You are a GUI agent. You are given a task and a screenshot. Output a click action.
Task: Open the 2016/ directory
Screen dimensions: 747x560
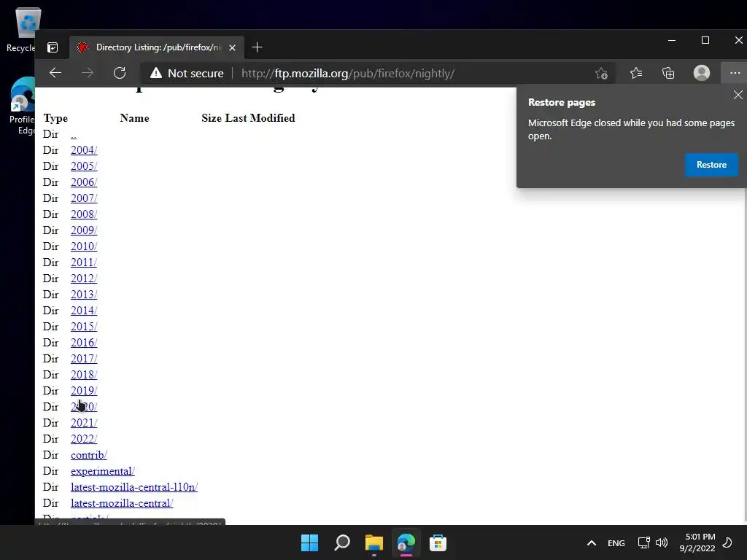click(84, 343)
